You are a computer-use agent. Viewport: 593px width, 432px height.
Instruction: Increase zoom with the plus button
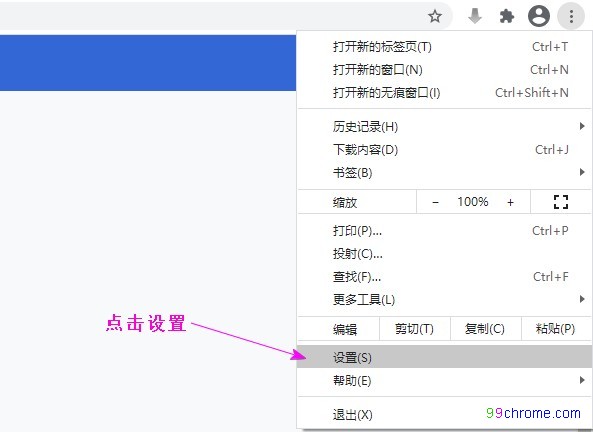[511, 202]
